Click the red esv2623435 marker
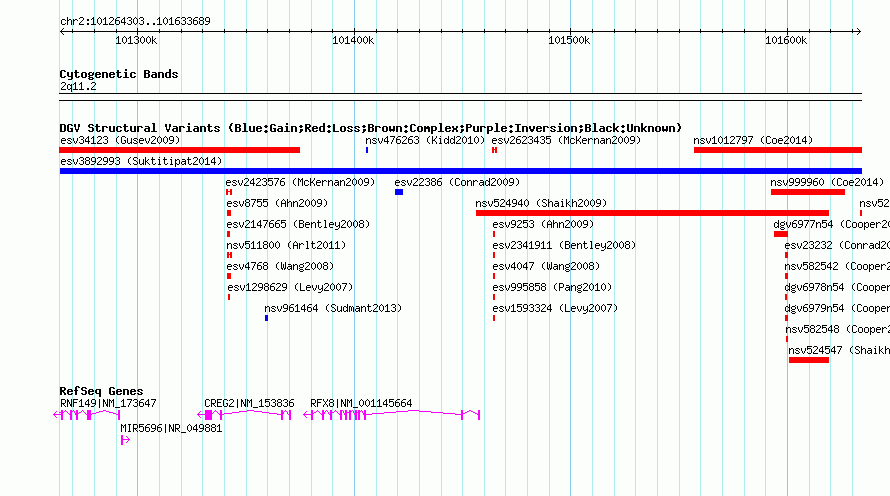Screen dimensions: 890x496 click(494, 150)
